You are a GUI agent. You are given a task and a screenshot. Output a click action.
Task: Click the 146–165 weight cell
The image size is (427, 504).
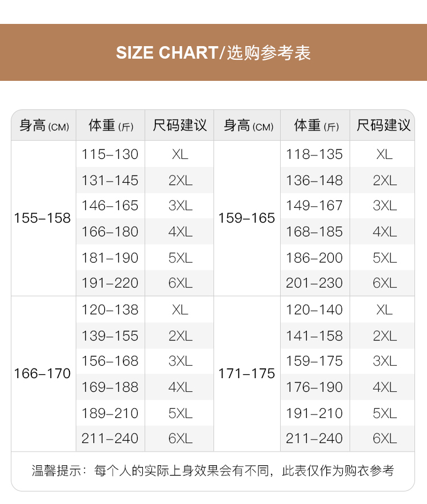click(x=110, y=206)
